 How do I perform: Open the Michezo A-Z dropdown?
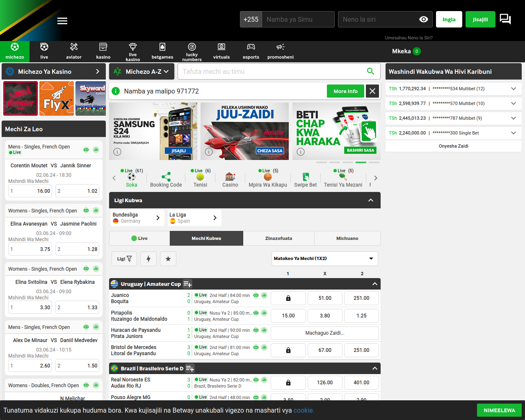[142, 71]
